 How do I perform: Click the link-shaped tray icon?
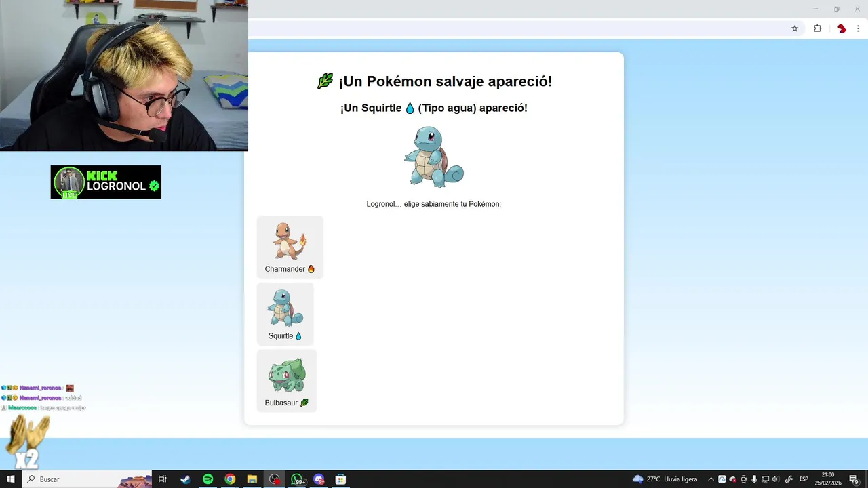click(x=789, y=479)
